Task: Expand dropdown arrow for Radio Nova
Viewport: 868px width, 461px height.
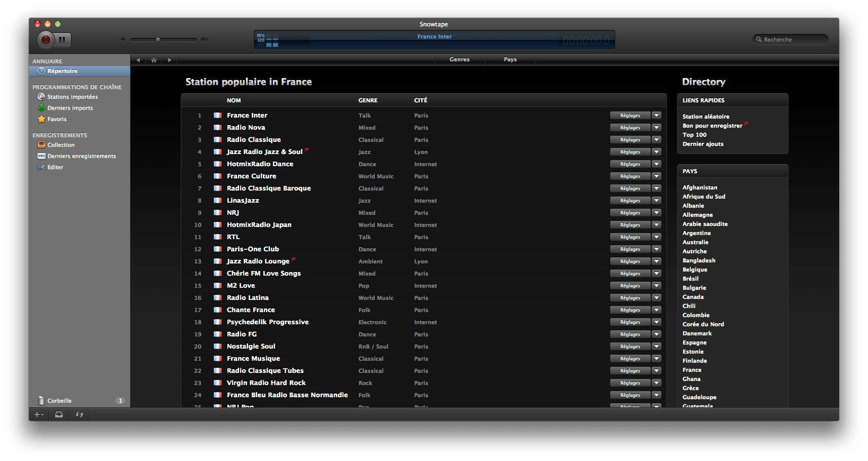Action: (x=656, y=128)
